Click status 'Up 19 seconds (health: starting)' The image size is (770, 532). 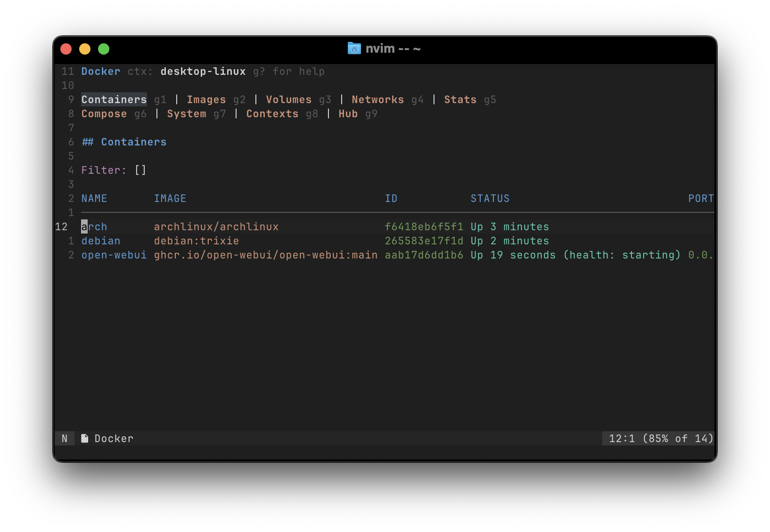coord(576,255)
